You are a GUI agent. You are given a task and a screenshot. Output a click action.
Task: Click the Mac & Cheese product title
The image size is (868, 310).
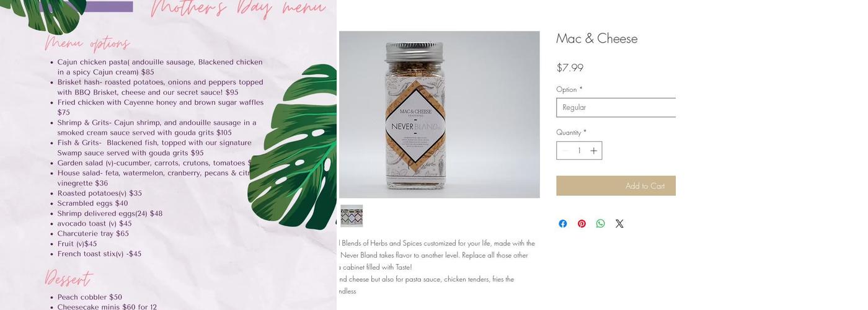pos(596,38)
